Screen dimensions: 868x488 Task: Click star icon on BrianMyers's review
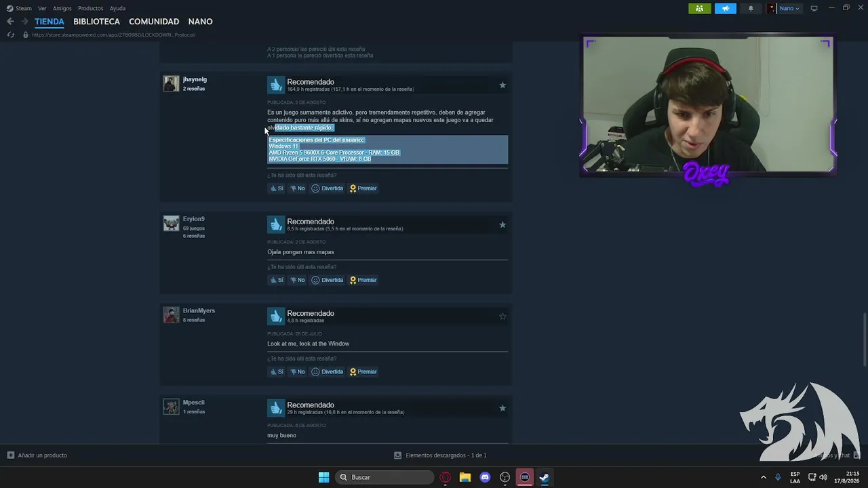pos(502,316)
